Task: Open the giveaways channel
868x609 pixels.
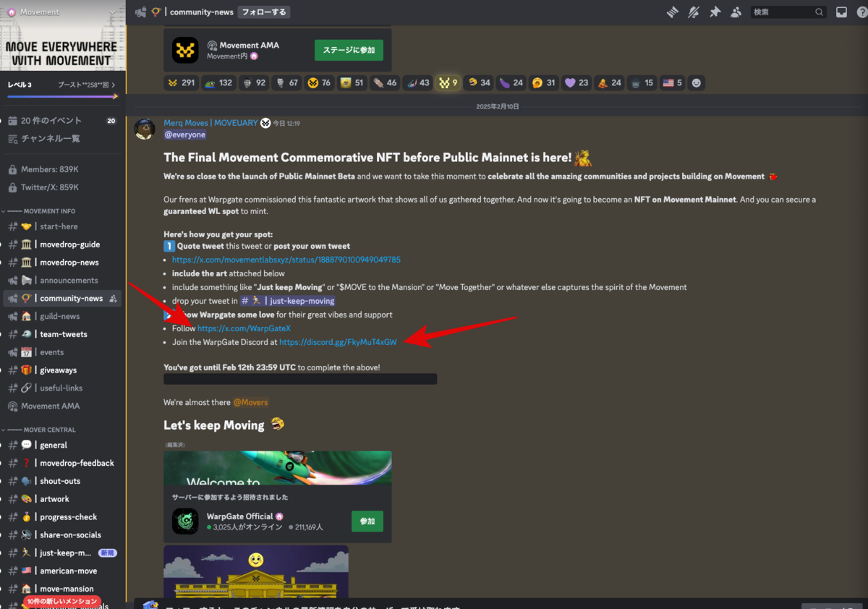Action: pyautogui.click(x=61, y=370)
